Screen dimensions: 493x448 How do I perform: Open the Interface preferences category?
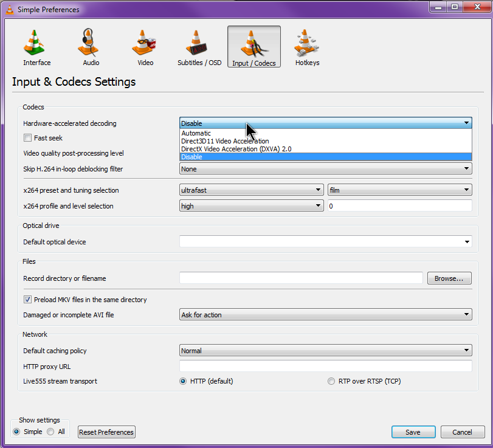click(36, 47)
